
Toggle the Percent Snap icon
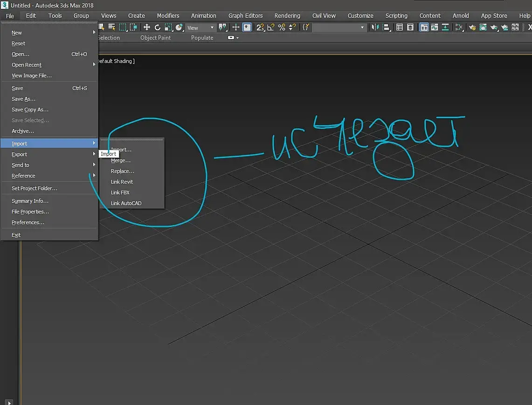pyautogui.click(x=282, y=27)
